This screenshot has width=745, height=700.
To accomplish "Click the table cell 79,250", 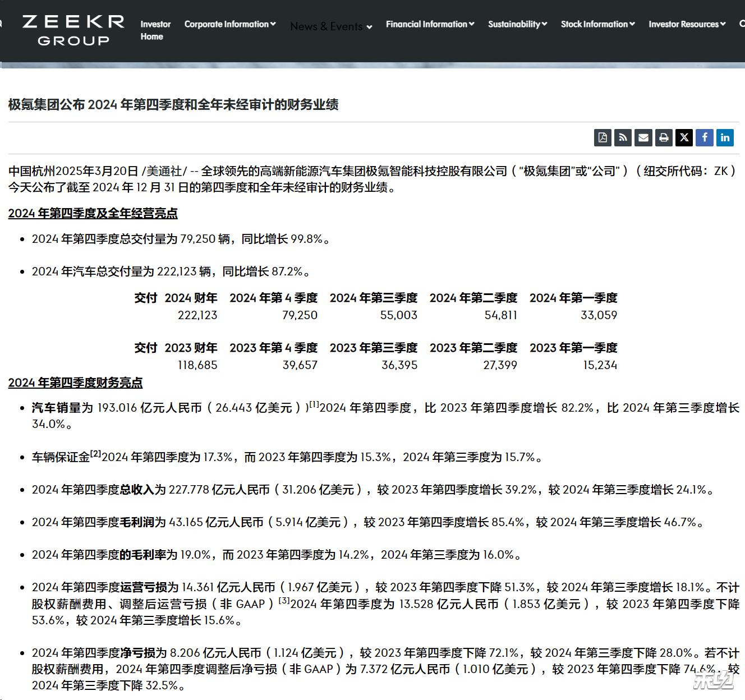I will [300, 315].
